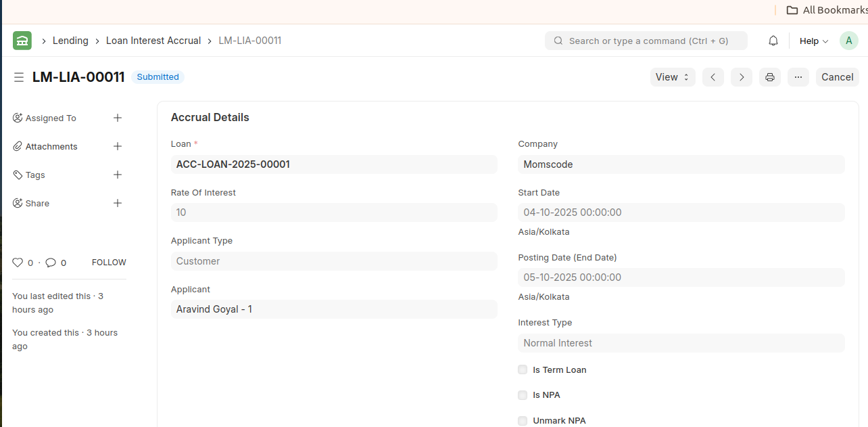Click the search command bar

tap(646, 41)
